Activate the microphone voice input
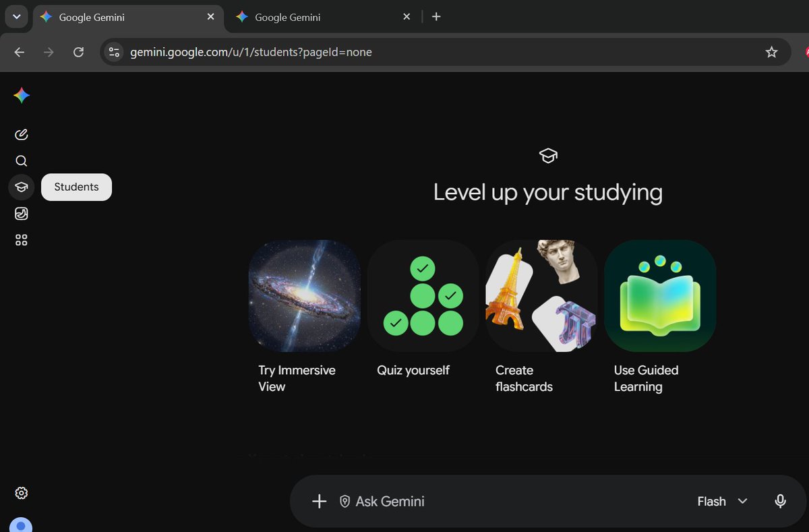The image size is (809, 532). (780, 501)
